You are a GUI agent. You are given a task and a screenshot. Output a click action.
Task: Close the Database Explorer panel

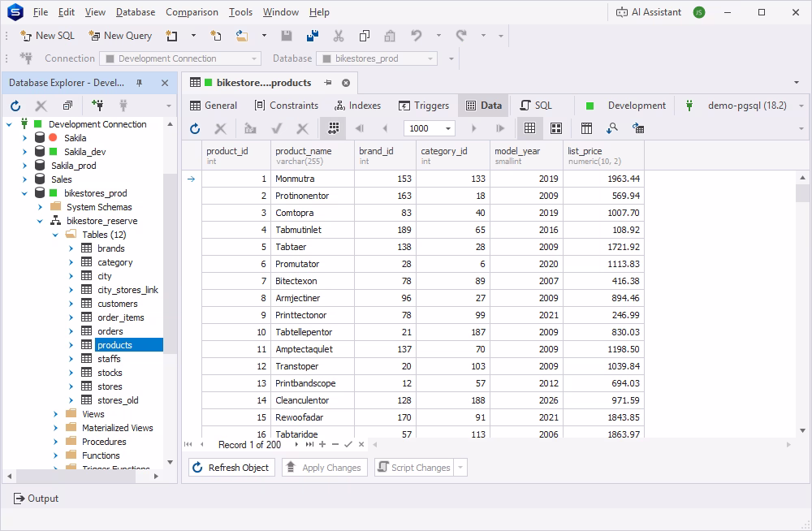coord(165,83)
